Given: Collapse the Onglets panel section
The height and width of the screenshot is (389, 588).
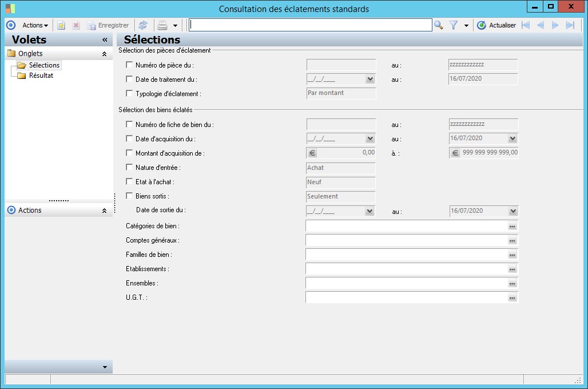Looking at the screenshot, I should click(104, 54).
